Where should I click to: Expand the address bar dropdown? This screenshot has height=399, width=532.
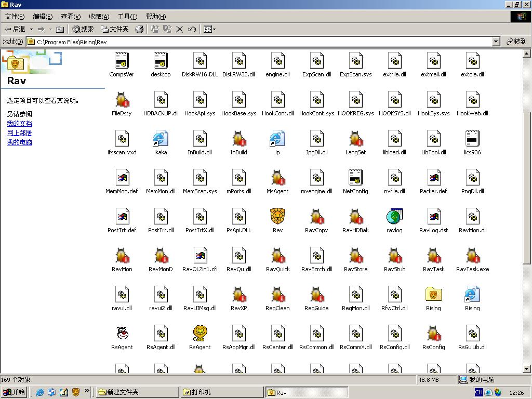tap(496, 42)
